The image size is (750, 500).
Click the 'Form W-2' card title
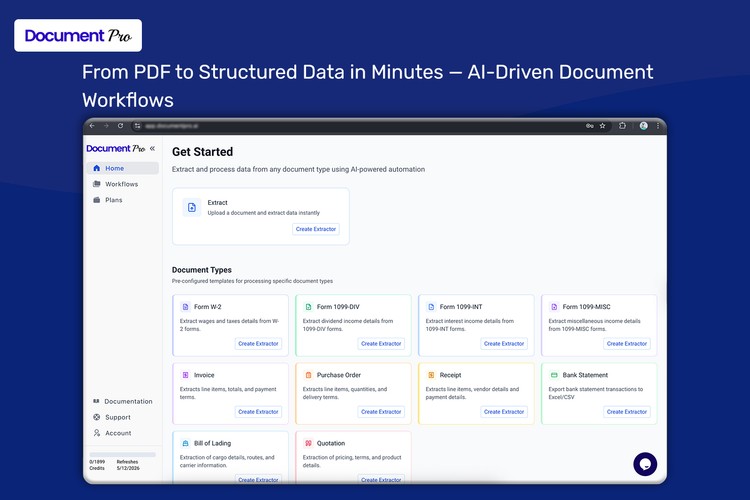click(208, 307)
